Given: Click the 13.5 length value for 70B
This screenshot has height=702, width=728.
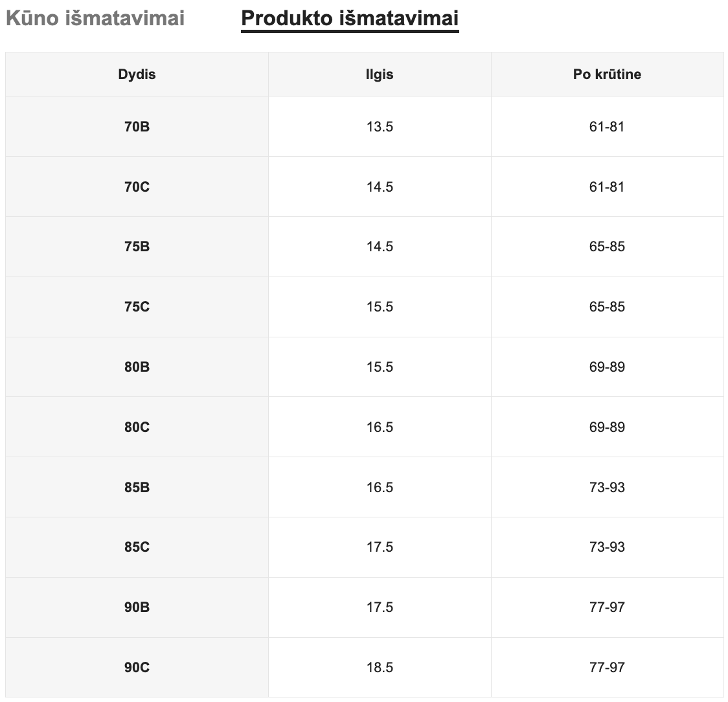Looking at the screenshot, I should point(380,127).
